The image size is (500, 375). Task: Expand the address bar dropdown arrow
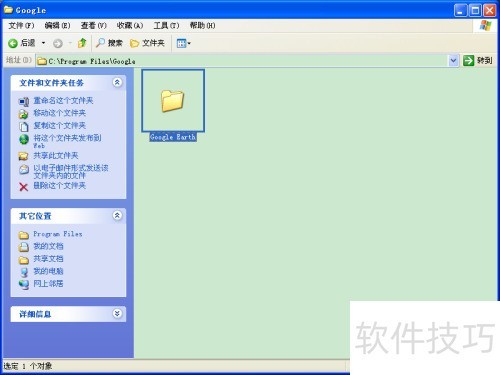[453, 61]
